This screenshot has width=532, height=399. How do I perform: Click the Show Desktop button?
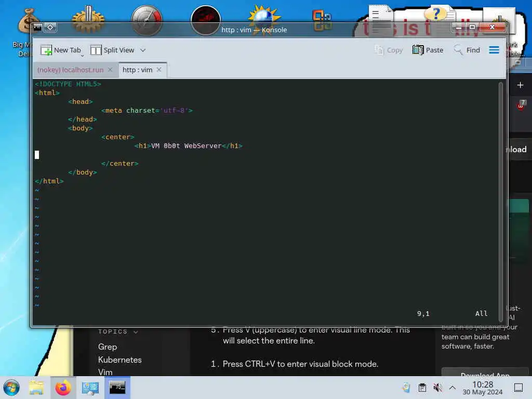[518, 388]
